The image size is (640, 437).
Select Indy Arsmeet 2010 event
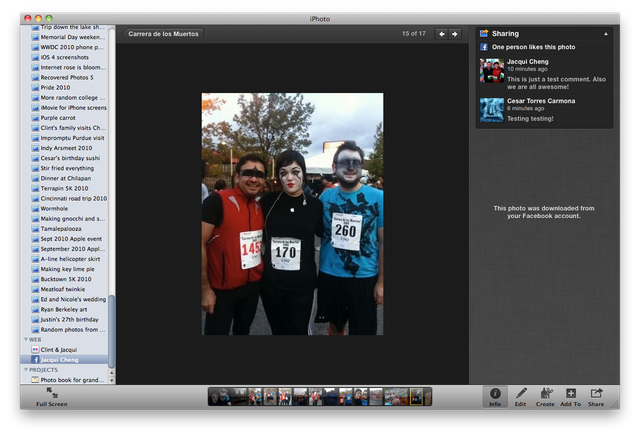pos(64,148)
